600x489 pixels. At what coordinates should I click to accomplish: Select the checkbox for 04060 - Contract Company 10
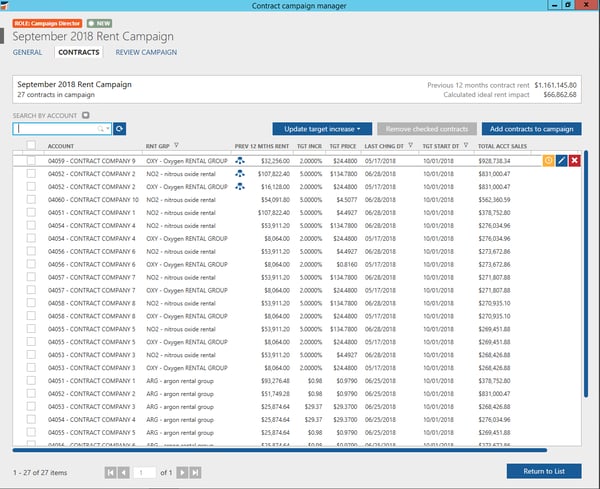32,199
